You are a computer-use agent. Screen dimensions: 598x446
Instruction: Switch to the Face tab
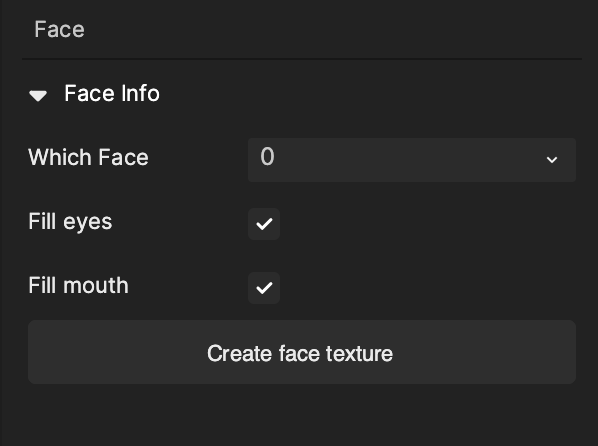(x=59, y=29)
